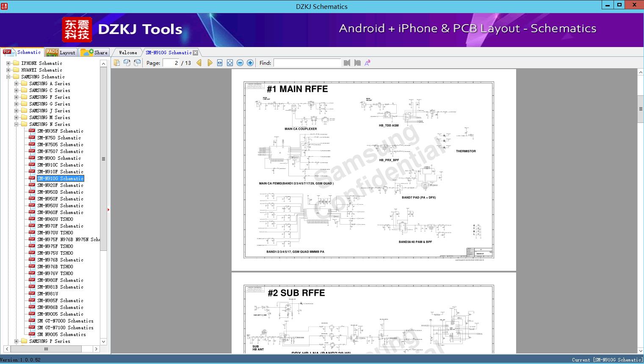Click the PDF icon of SM-N960F Schematic
644x364 pixels.
[32, 212]
